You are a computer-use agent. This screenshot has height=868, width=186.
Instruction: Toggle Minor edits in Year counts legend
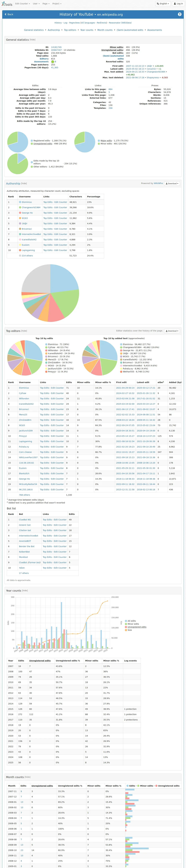coord(132,624)
